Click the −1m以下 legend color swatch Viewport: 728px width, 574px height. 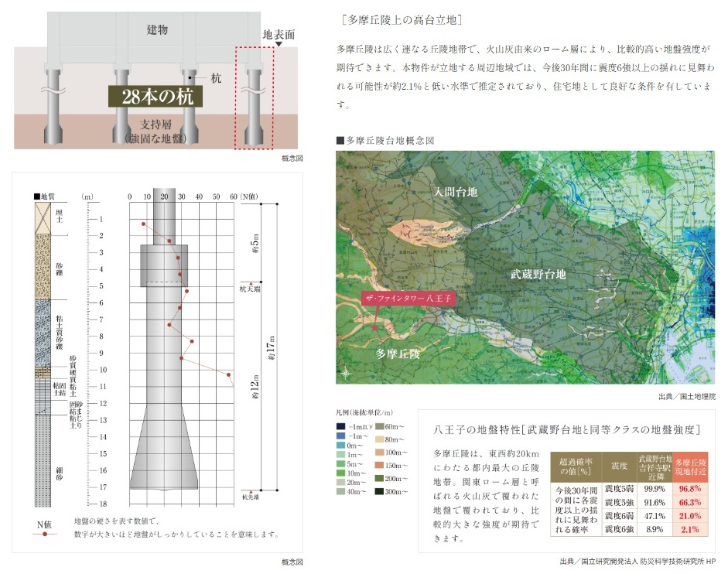pos(341,426)
